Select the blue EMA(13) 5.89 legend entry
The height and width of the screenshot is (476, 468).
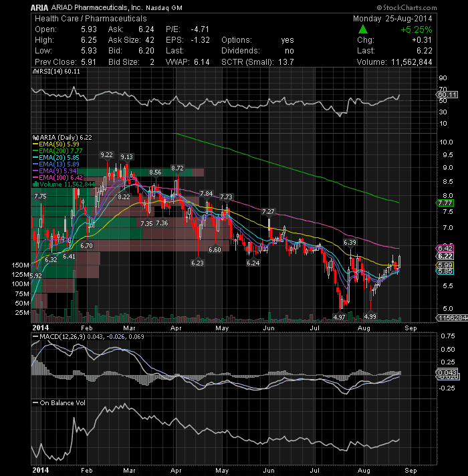click(56, 164)
